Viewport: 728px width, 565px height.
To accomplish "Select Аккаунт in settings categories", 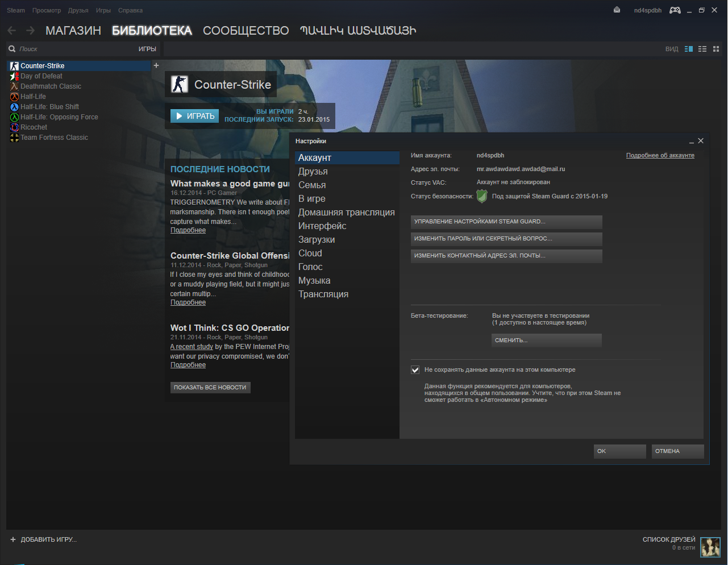I will pos(347,157).
